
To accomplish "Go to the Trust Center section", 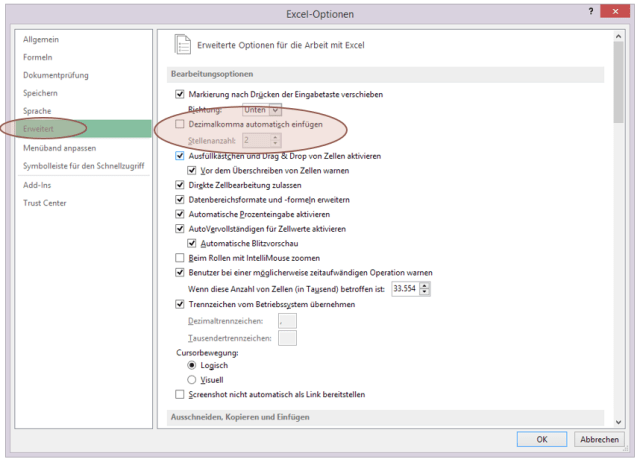I will click(45, 203).
